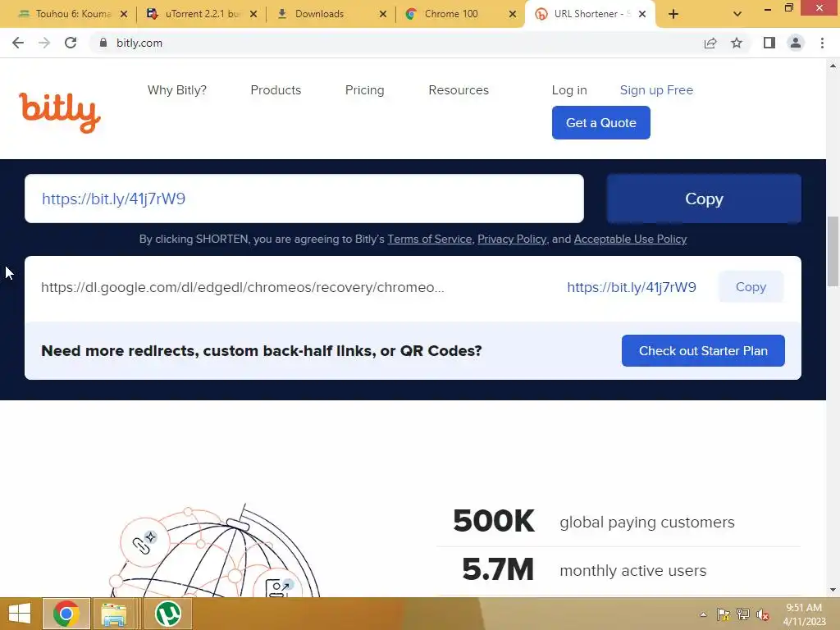Viewport: 840px width, 630px height.
Task: Open uTorrent from the taskbar
Action: point(167,614)
